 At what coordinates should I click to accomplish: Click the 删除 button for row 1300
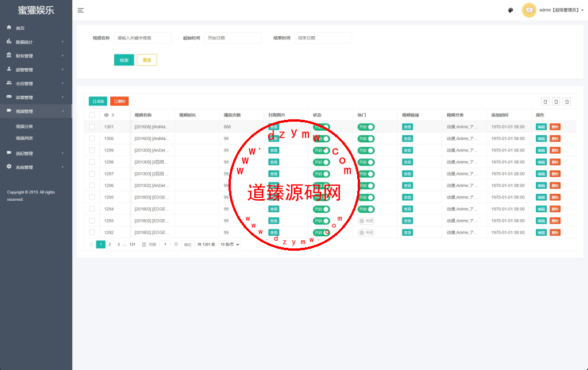click(x=555, y=139)
